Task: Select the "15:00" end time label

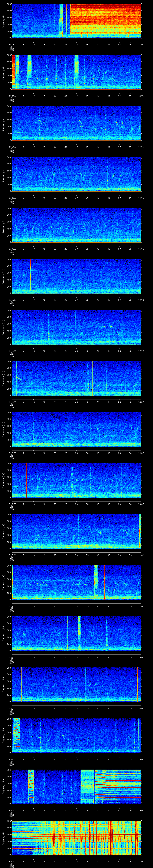Action: [x=141, y=249]
